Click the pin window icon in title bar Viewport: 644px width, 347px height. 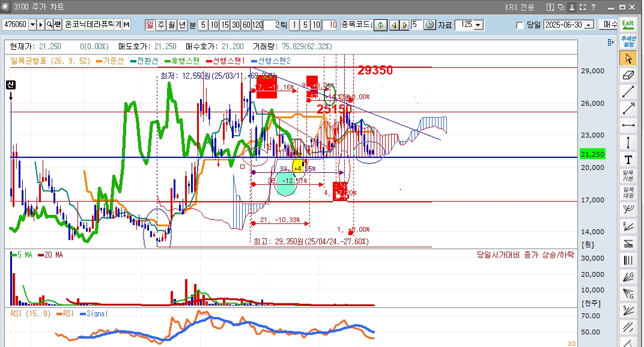(x=572, y=7)
